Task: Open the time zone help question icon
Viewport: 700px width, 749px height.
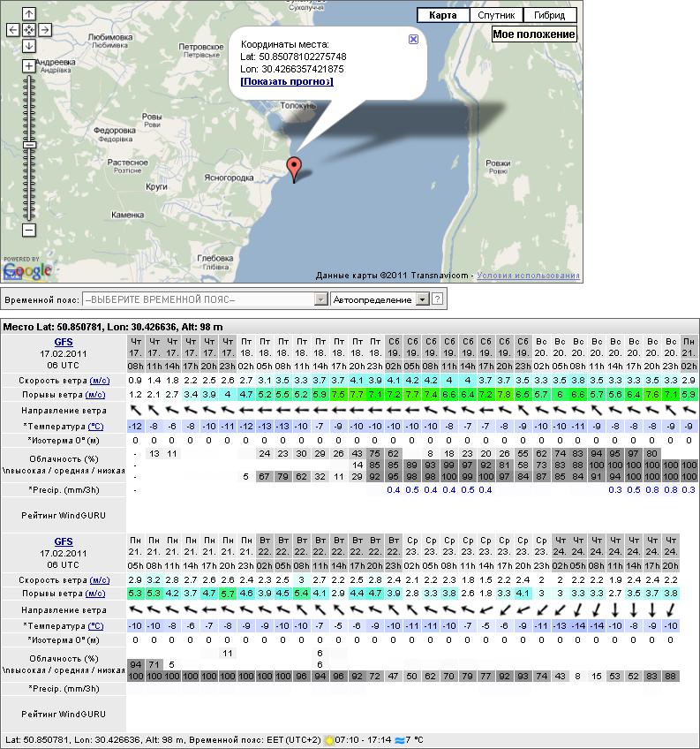Action: (x=437, y=300)
